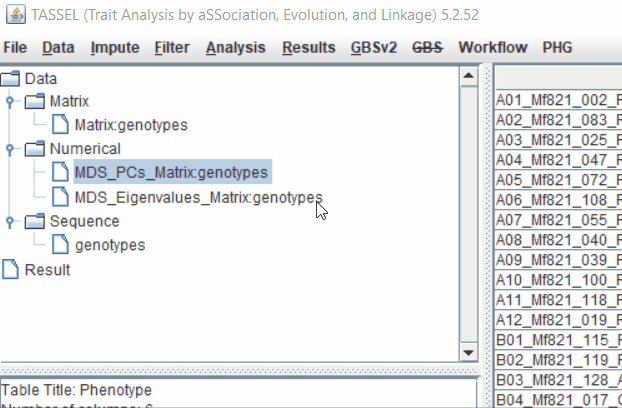622x408 pixels.
Task: Select the Sequence folder label
Action: point(84,221)
